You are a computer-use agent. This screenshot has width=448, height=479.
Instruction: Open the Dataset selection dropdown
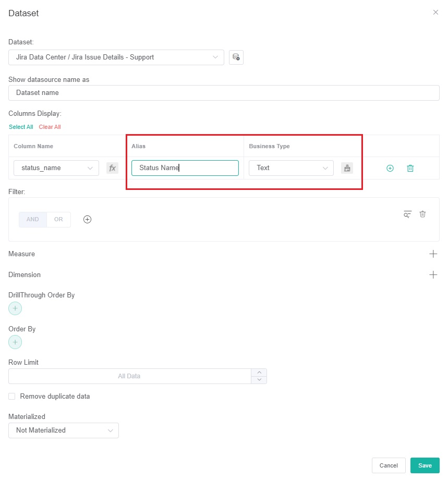[116, 57]
